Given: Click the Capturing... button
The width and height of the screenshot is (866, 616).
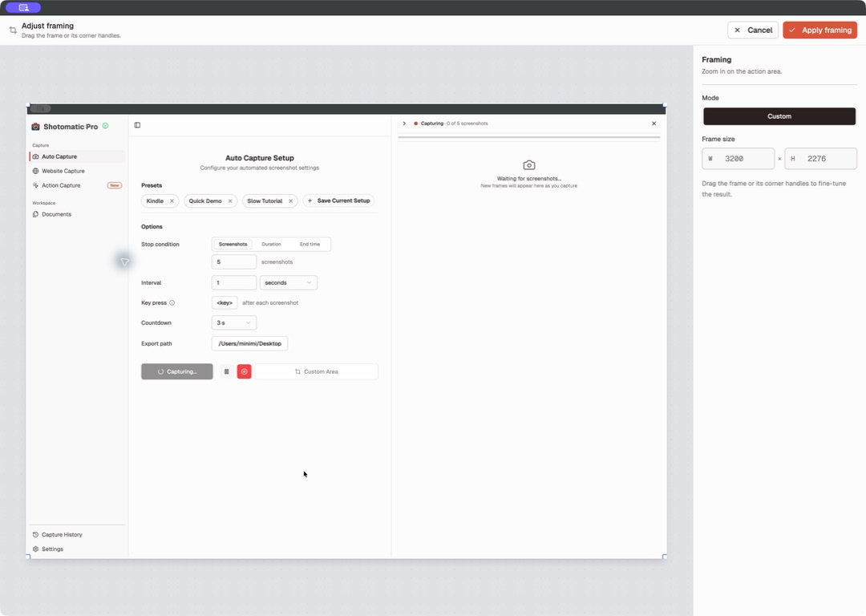Looking at the screenshot, I should (176, 371).
